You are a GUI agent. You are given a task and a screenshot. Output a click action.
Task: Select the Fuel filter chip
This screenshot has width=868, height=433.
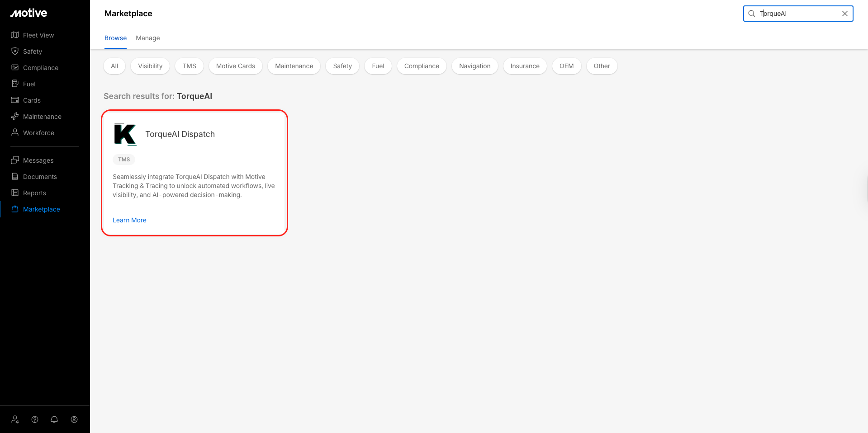pyautogui.click(x=378, y=66)
